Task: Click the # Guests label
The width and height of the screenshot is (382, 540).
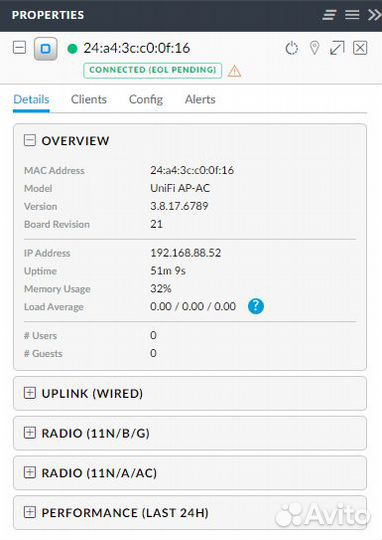Action: [x=43, y=354]
